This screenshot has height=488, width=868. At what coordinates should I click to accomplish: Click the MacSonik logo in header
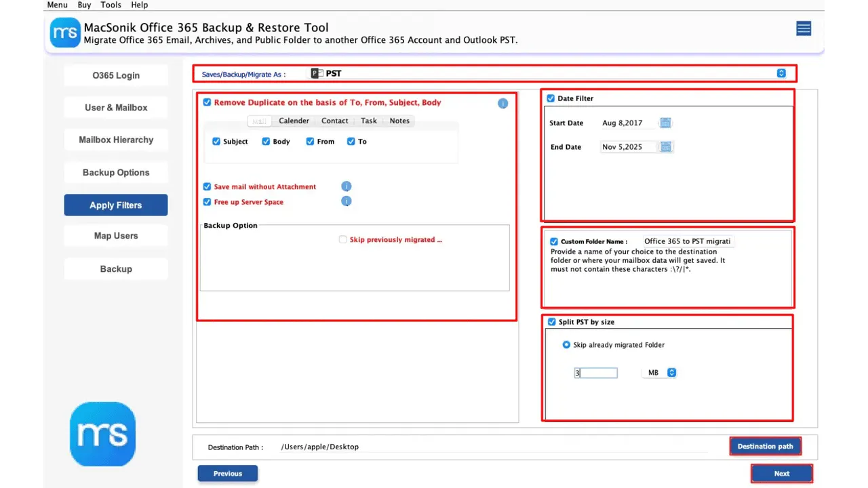click(x=65, y=33)
